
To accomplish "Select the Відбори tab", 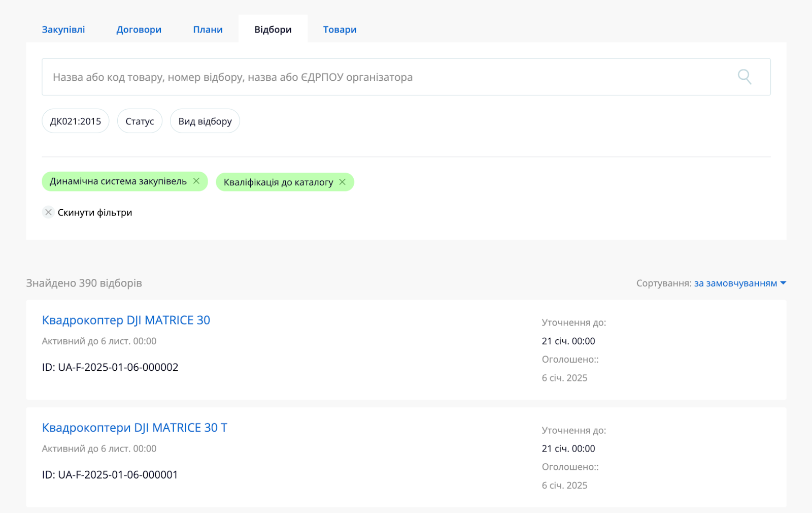I will point(273,29).
